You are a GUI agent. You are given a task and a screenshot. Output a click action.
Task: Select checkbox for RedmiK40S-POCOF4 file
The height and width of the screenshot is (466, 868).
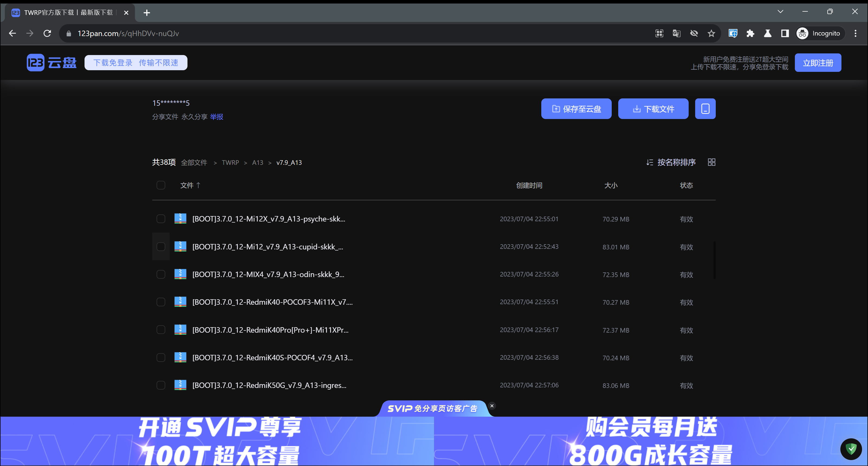coord(161,357)
